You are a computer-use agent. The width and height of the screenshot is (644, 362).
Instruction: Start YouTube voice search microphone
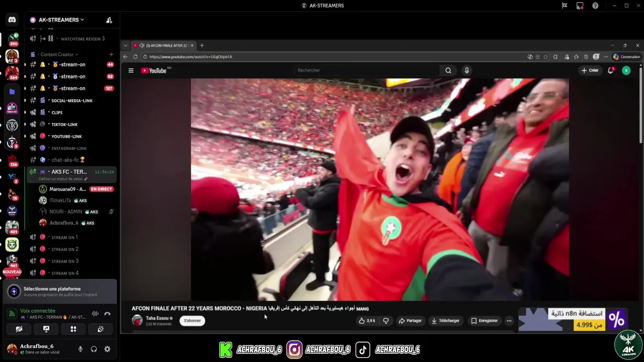467,70
